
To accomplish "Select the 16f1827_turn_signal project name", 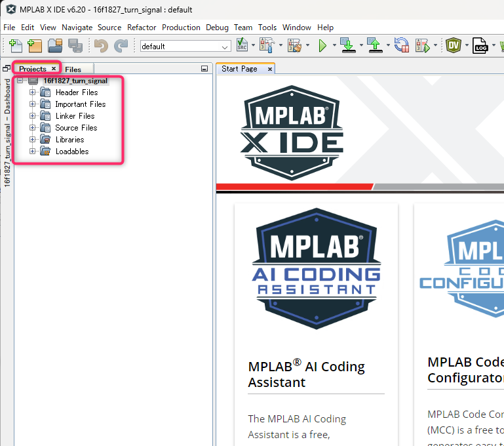I will [x=75, y=81].
